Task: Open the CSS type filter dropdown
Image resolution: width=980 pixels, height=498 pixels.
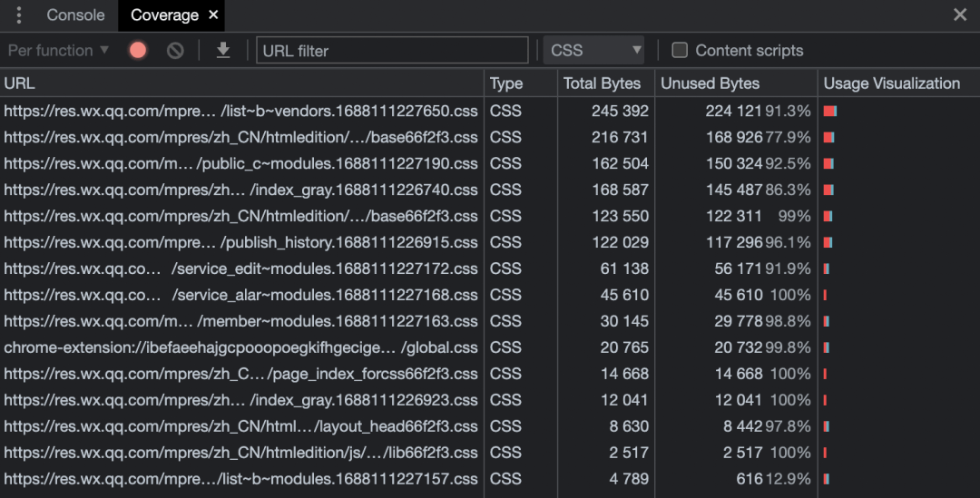Action: tap(595, 51)
